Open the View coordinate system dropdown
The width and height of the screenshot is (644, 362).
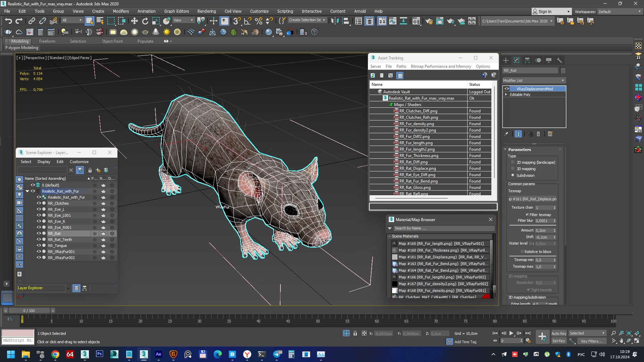[183, 20]
